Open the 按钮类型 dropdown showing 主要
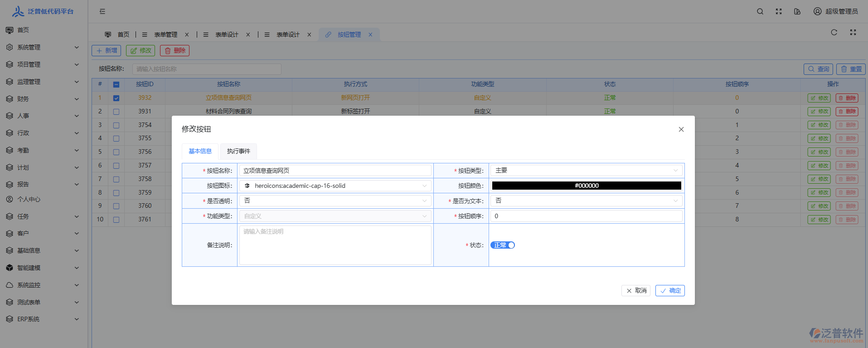868x348 pixels. (586, 171)
